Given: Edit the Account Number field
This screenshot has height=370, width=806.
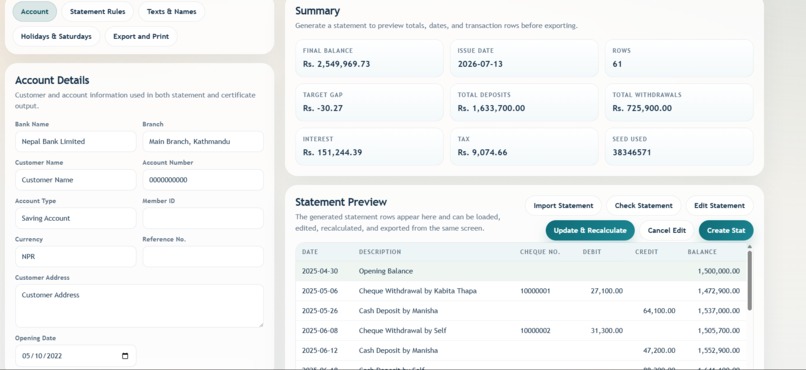Looking at the screenshot, I should pos(203,180).
